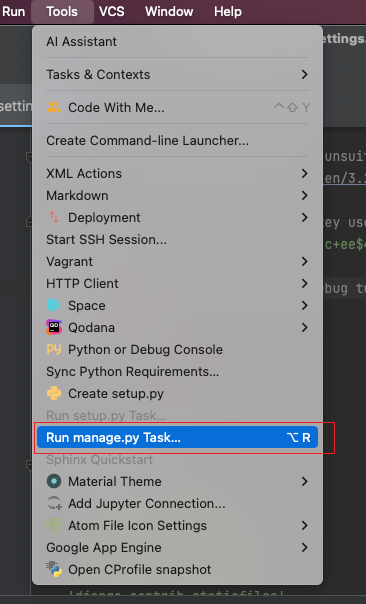Click the Open CProfile snapshot icon

(54, 569)
